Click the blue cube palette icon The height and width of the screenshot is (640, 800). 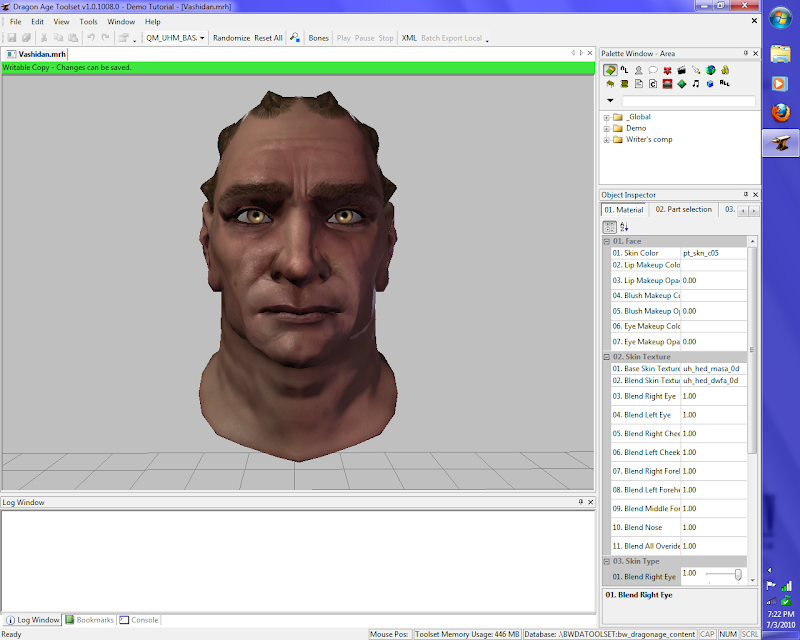click(710, 84)
